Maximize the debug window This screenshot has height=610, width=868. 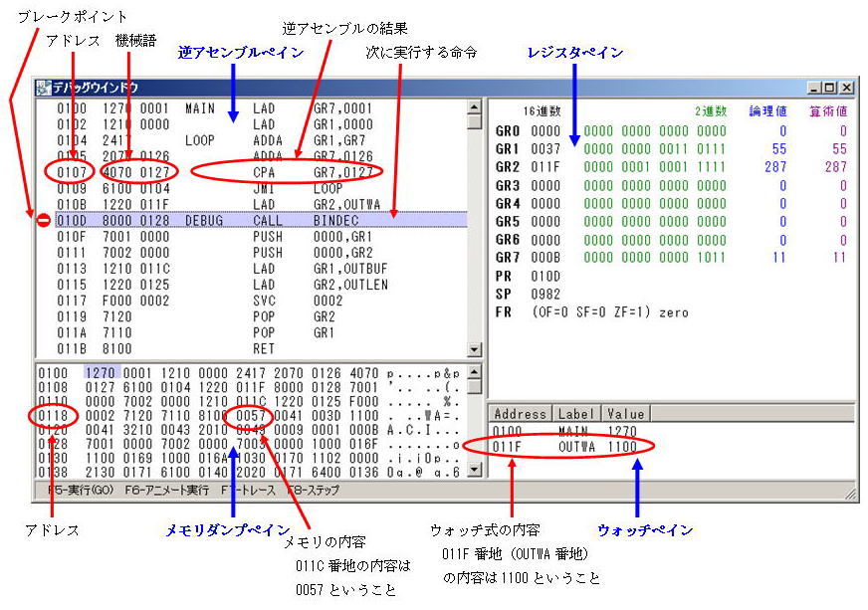(x=830, y=88)
